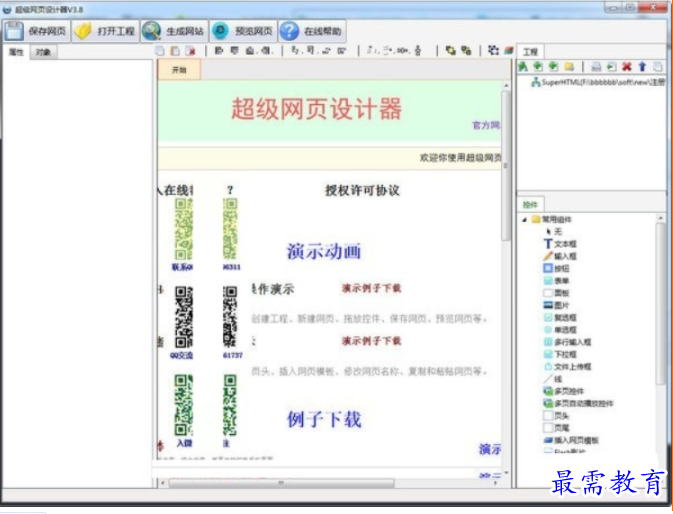Choose the 页尾 footer control
This screenshot has width=673, height=514.
556,428
